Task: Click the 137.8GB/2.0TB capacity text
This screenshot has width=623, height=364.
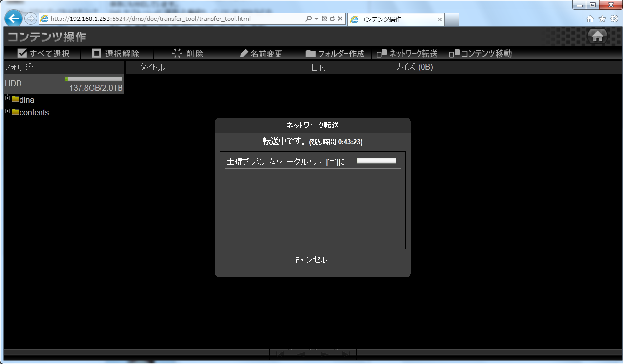Action: point(96,88)
